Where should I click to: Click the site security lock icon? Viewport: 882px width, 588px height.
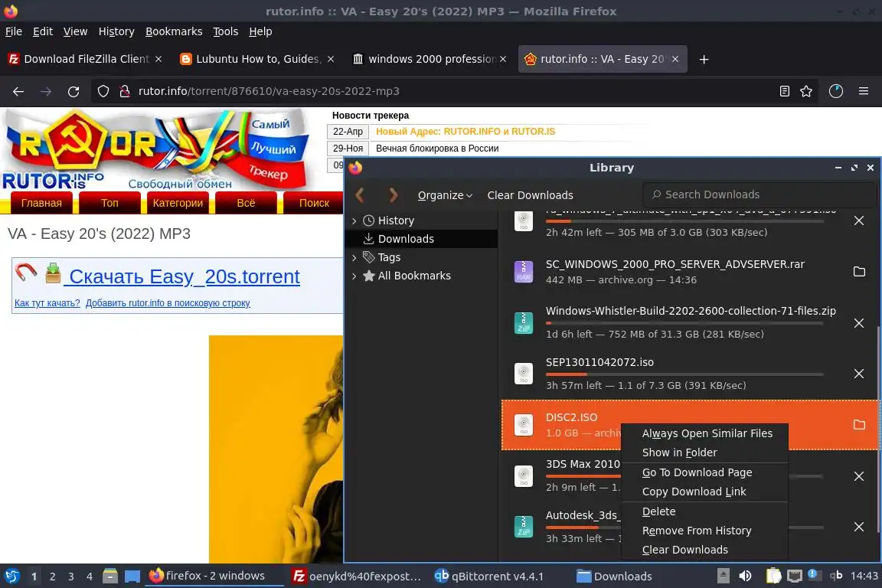tap(125, 91)
